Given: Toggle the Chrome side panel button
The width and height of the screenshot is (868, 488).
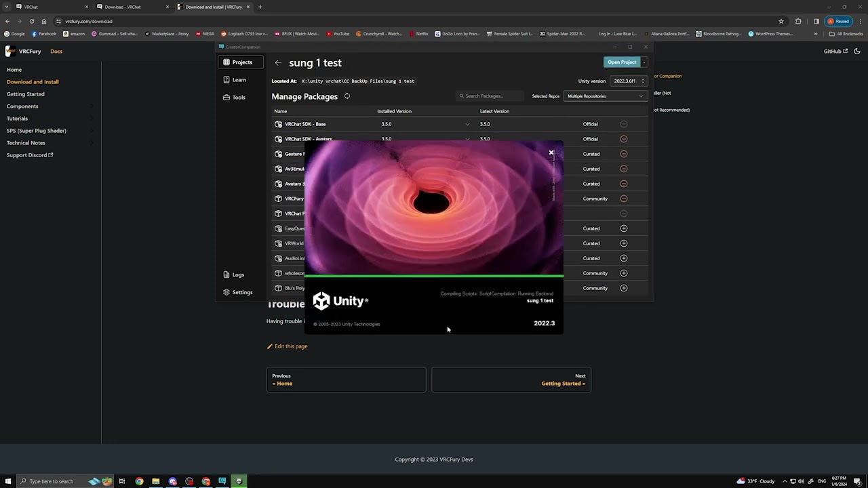Looking at the screenshot, I should (x=816, y=21).
